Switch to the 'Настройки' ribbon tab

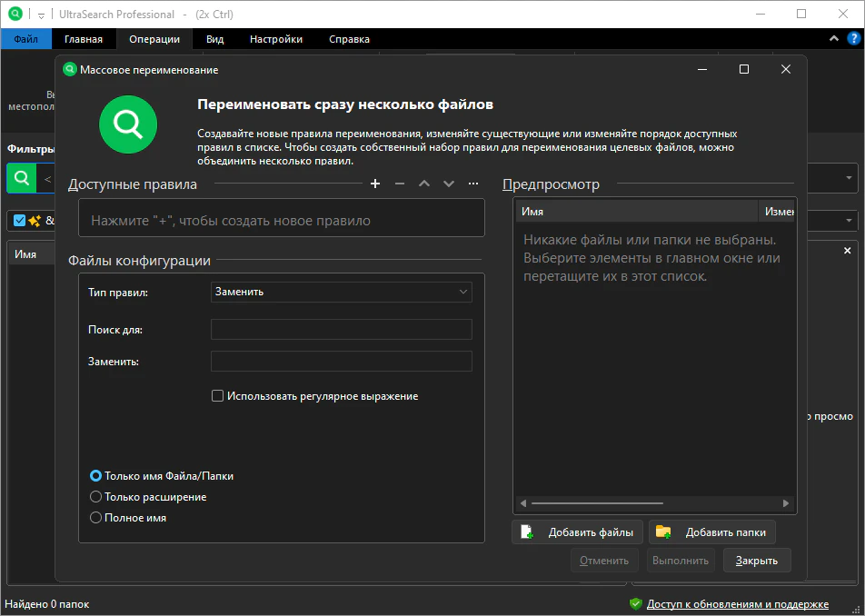(x=276, y=39)
